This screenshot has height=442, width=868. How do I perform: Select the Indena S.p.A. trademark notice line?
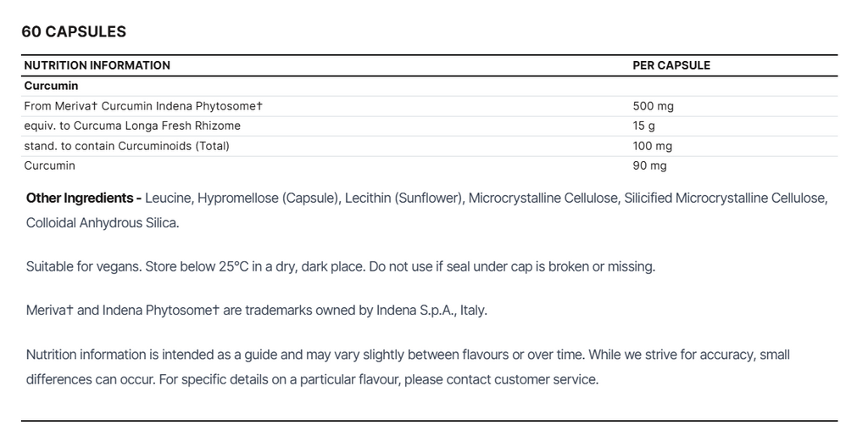pos(256,310)
